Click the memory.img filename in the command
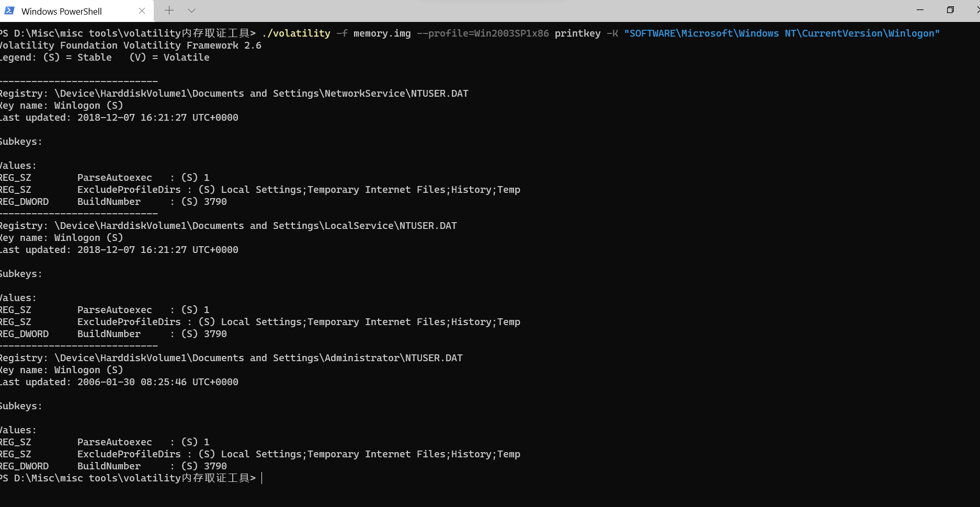The width and height of the screenshot is (980, 507). coord(382,33)
